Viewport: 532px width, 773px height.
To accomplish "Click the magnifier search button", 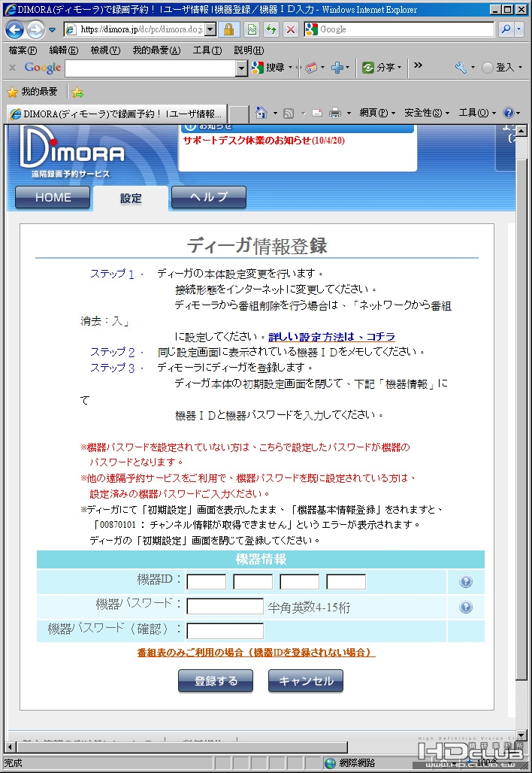I will pyautogui.click(x=506, y=29).
